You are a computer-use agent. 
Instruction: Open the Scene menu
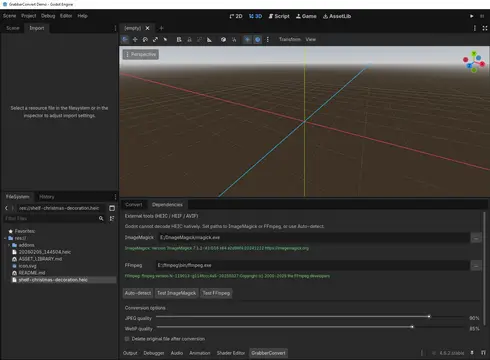pos(9,16)
